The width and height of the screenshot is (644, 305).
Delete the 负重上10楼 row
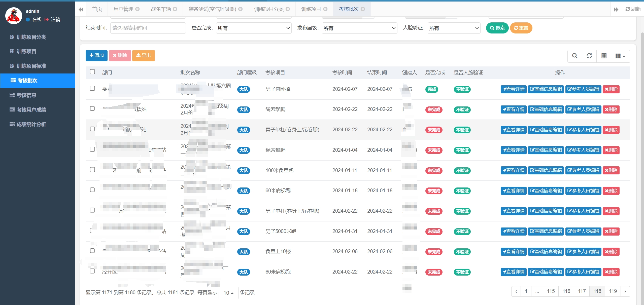[x=611, y=252]
